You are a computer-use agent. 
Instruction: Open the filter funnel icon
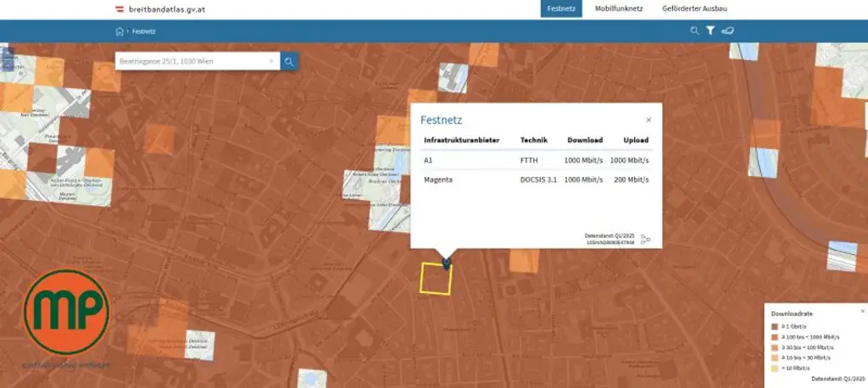tap(710, 30)
